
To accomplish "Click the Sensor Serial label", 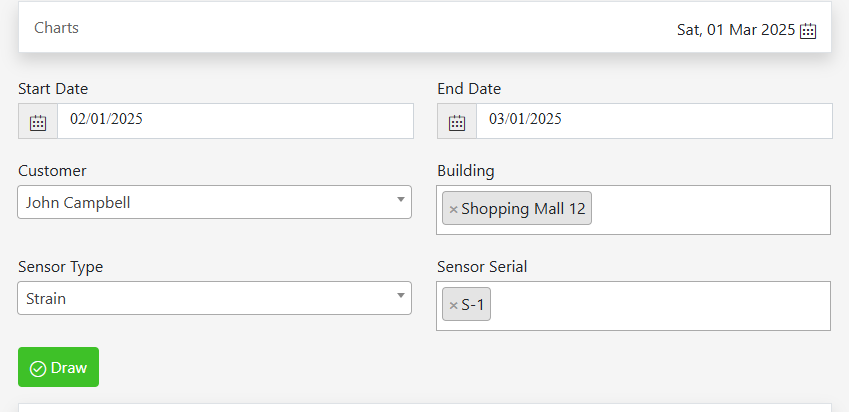I will point(482,267).
